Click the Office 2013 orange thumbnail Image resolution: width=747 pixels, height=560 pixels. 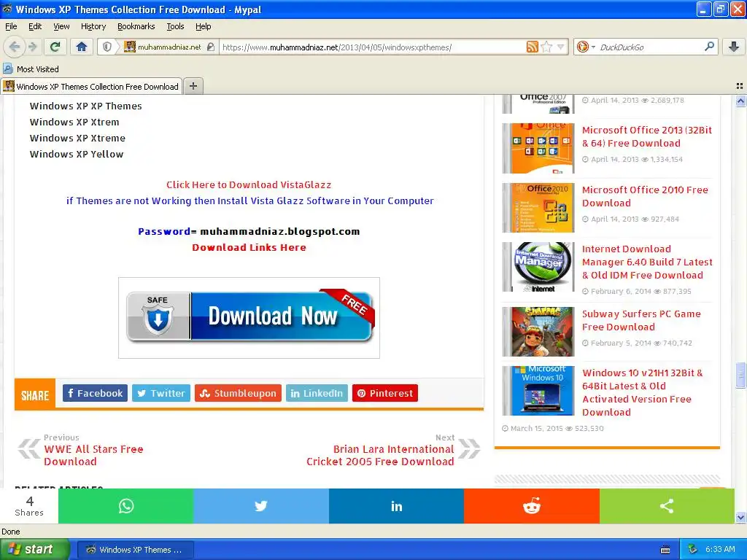point(538,148)
